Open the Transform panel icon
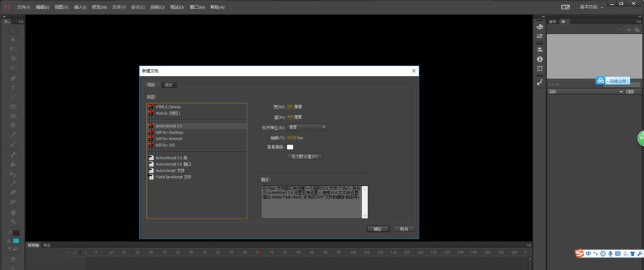 click(x=540, y=68)
